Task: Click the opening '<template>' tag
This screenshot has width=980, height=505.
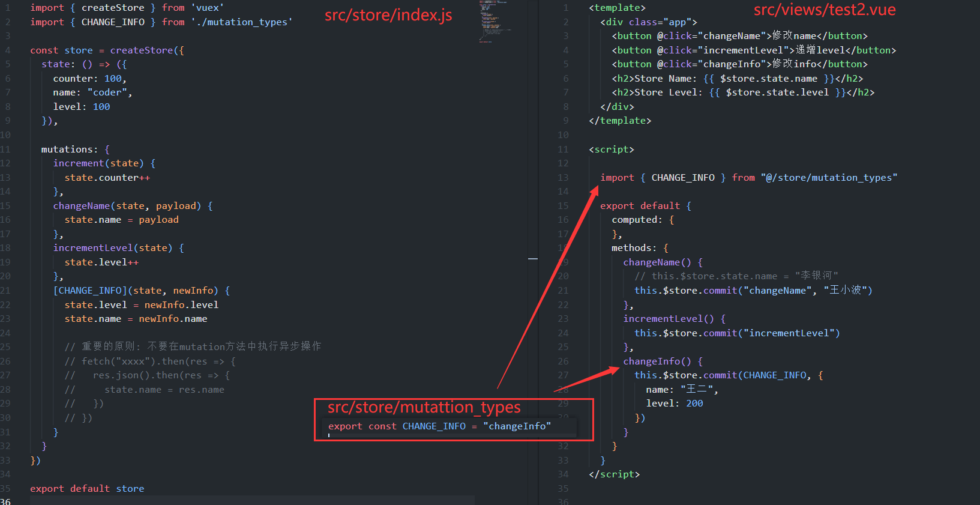Action: [617, 8]
